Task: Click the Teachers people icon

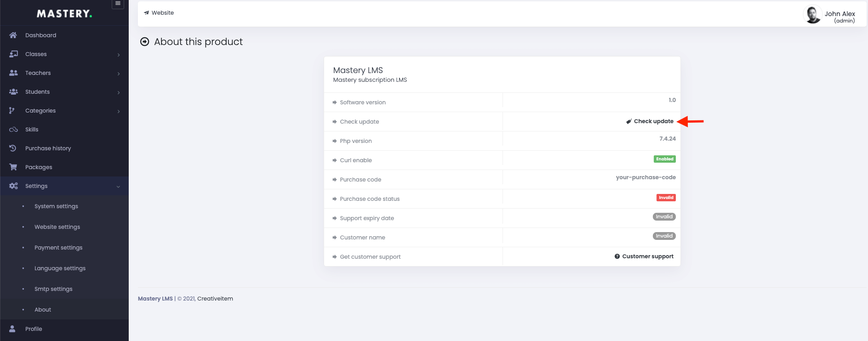Action: click(x=13, y=73)
